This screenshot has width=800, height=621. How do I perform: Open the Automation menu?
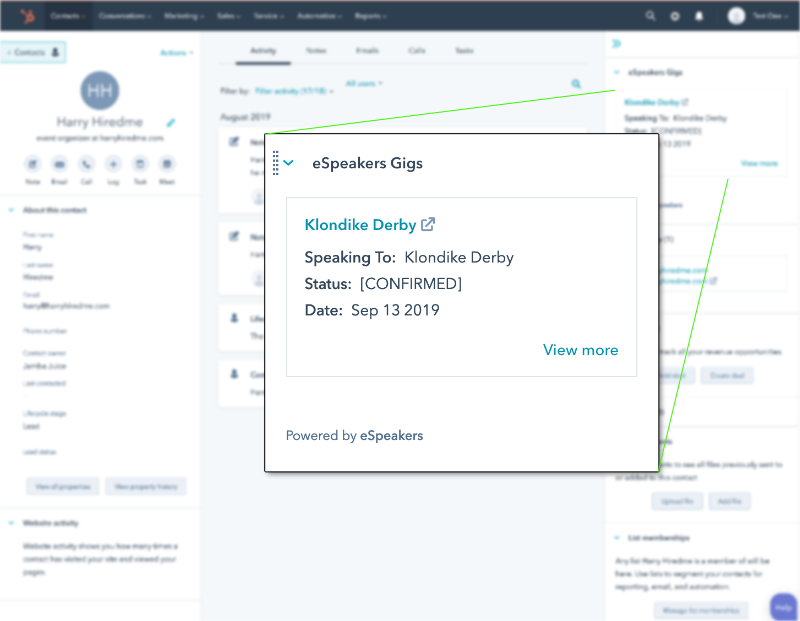pyautogui.click(x=319, y=16)
